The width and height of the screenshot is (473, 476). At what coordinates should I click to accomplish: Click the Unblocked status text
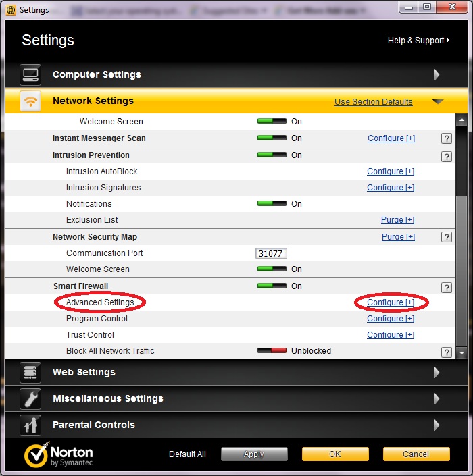(311, 351)
